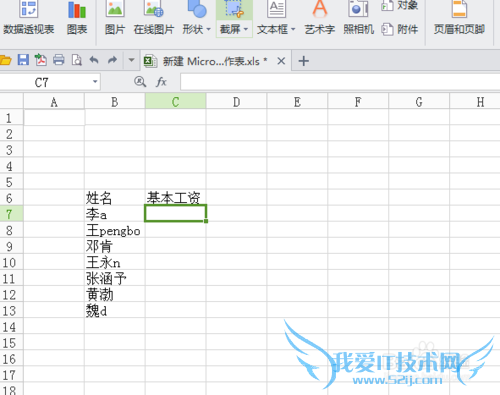The image size is (500, 395).
Task: Insert an attachment (附件)
Action: (400, 29)
